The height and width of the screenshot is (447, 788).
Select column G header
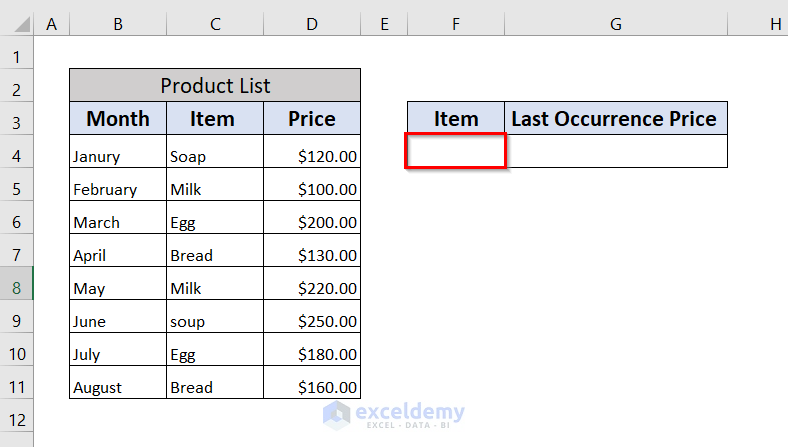(616, 24)
